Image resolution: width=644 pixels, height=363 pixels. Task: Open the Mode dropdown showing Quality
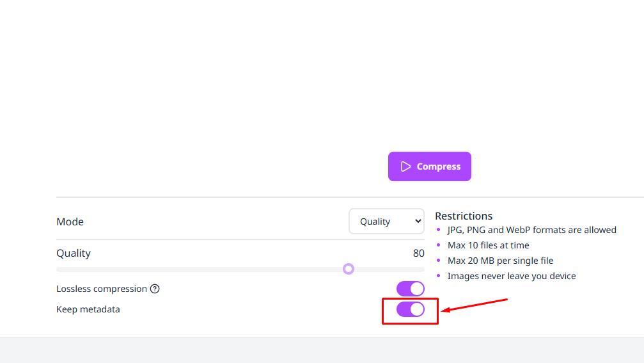386,222
